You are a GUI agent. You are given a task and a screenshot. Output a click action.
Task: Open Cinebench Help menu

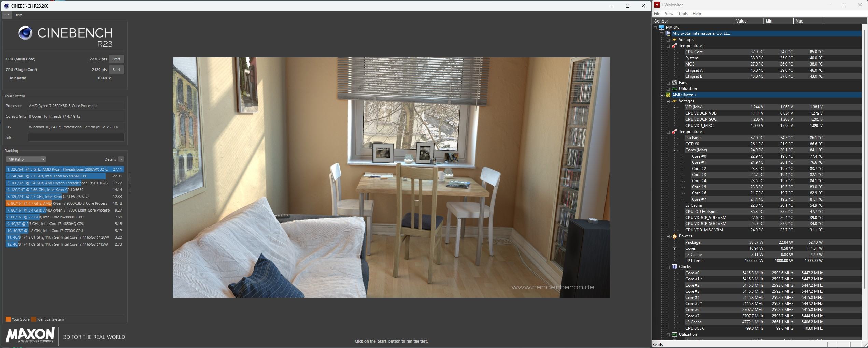[x=18, y=15]
